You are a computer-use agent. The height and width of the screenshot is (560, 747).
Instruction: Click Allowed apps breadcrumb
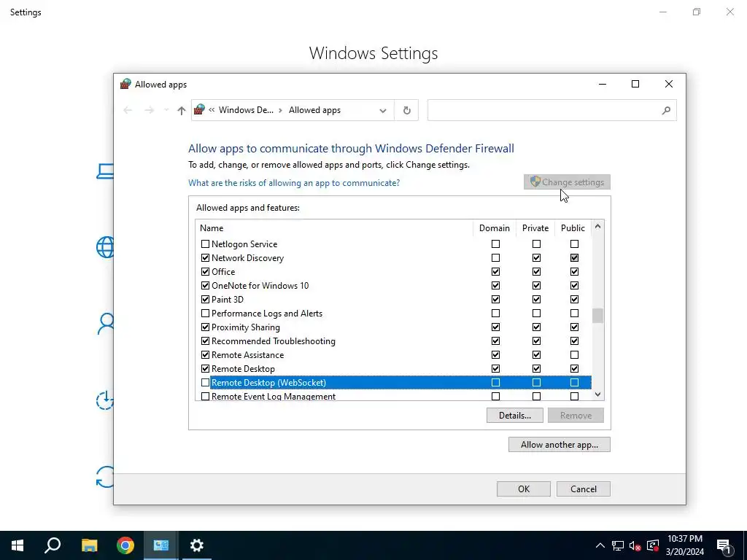314,110
